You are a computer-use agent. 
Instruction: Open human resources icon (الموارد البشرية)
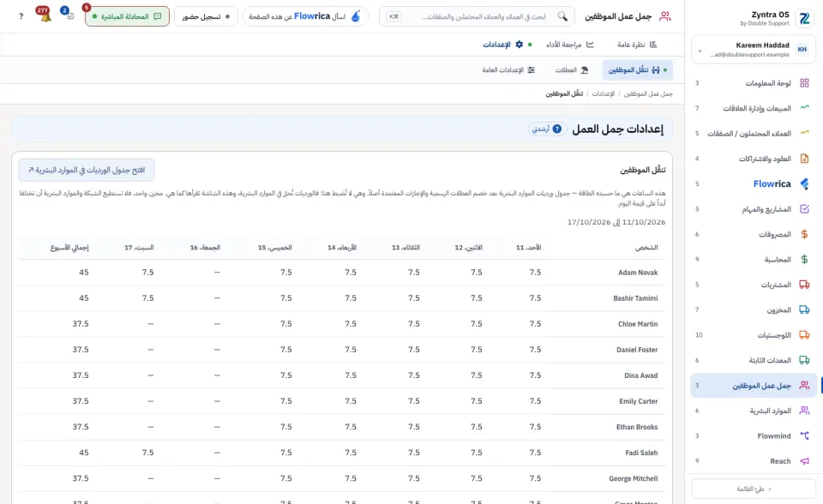pyautogui.click(x=804, y=411)
